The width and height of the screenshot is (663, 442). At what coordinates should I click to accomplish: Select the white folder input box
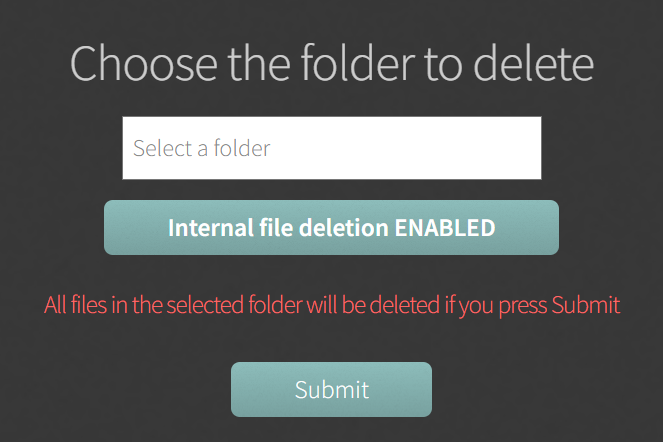(x=332, y=148)
